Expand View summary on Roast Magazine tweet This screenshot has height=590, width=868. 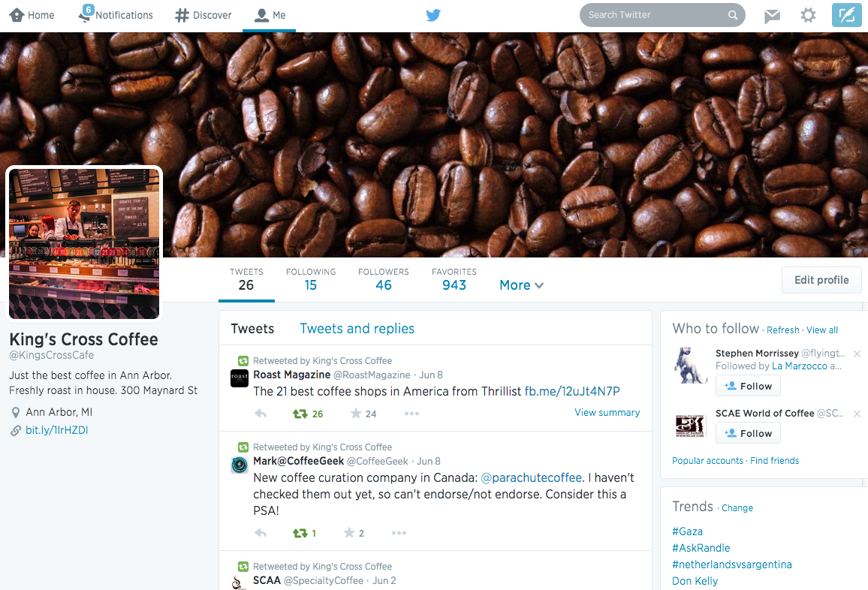607,412
